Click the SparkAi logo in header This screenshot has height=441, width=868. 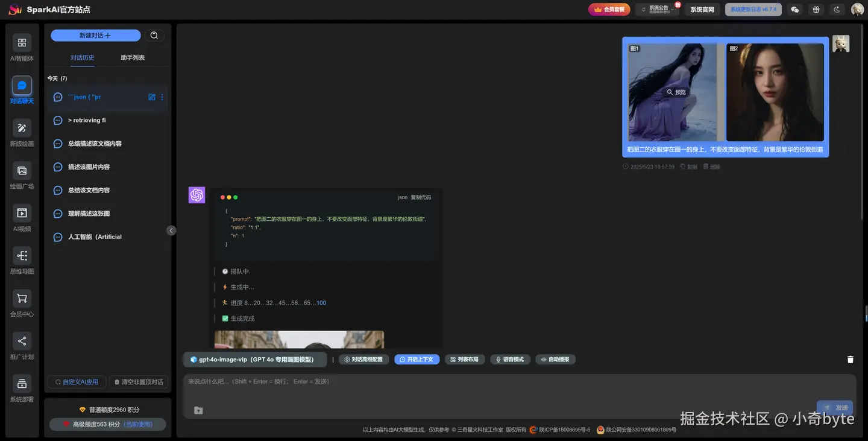pyautogui.click(x=15, y=10)
